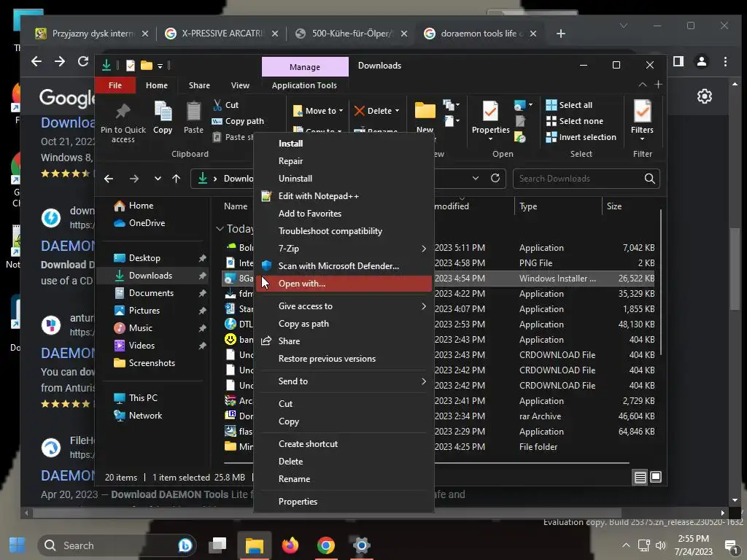Expand the Send to submenu
The image size is (747, 560).
click(344, 381)
